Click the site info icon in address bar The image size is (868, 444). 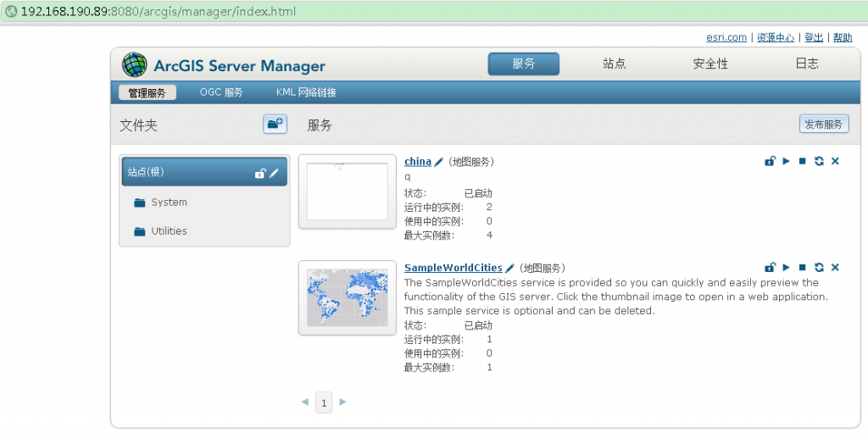[10, 11]
